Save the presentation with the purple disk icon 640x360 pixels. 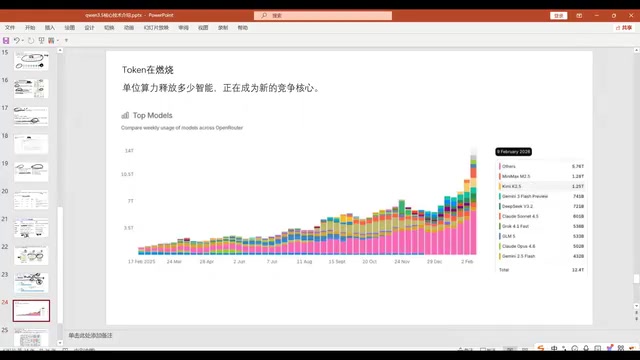6,40
